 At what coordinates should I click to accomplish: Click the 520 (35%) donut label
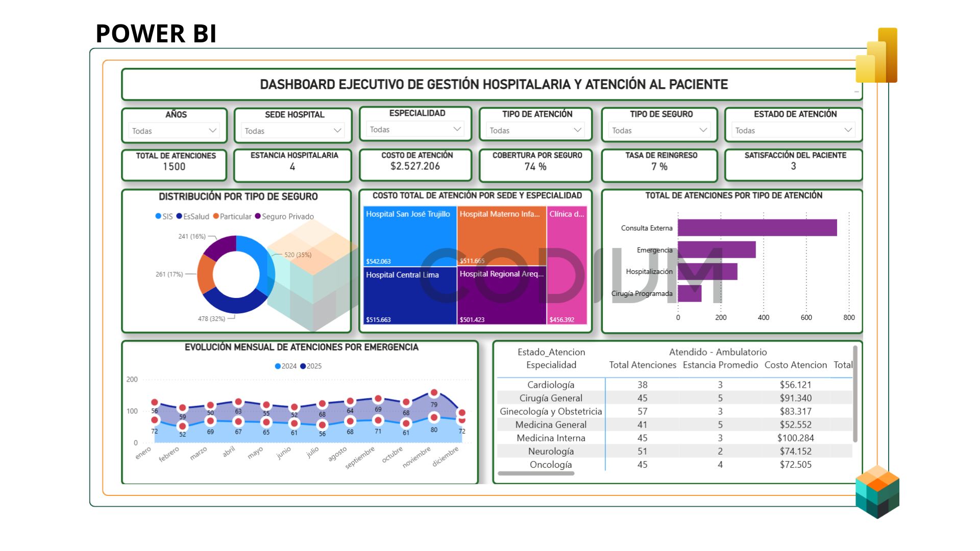click(x=298, y=255)
